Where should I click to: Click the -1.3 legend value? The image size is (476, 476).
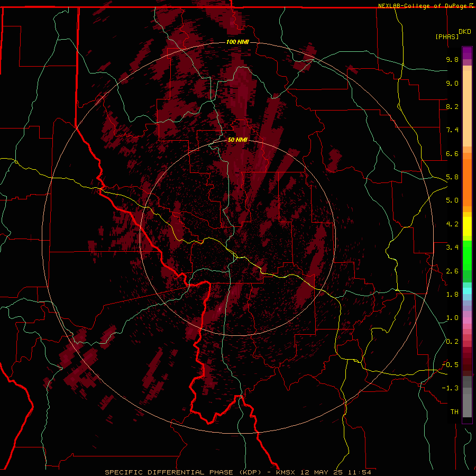[x=450, y=388]
